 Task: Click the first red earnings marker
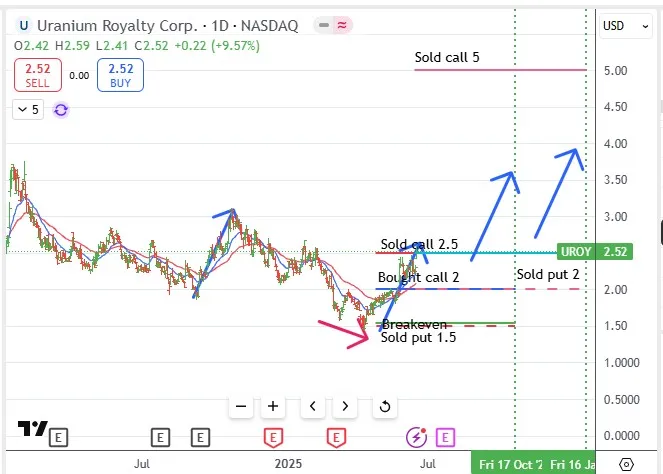(x=273, y=438)
